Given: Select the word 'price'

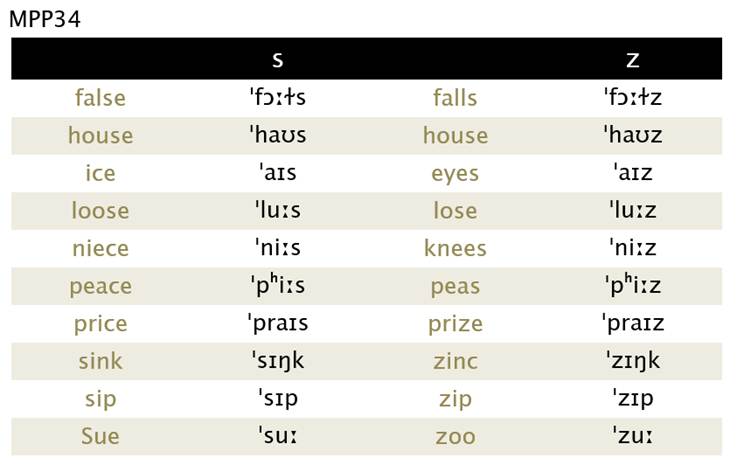Looking at the screenshot, I should coord(100,324).
